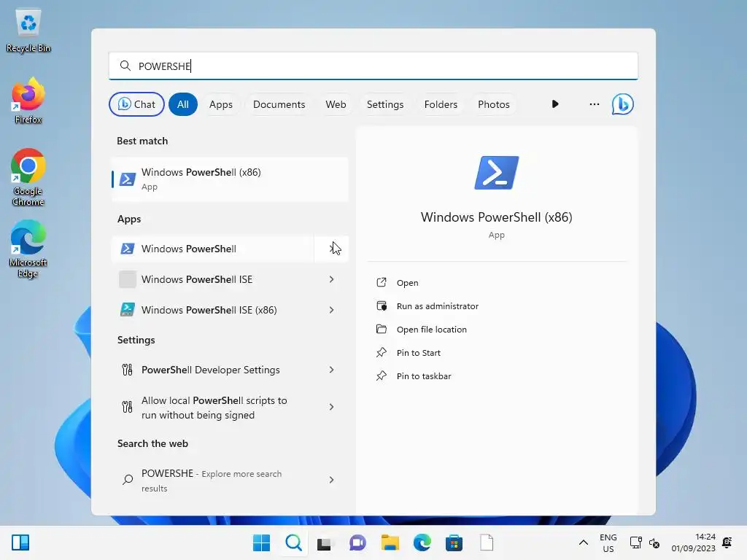Viewport: 747px width, 560px height.
Task: Click Windows PowerShell (x86) title in preview
Action: (496, 217)
